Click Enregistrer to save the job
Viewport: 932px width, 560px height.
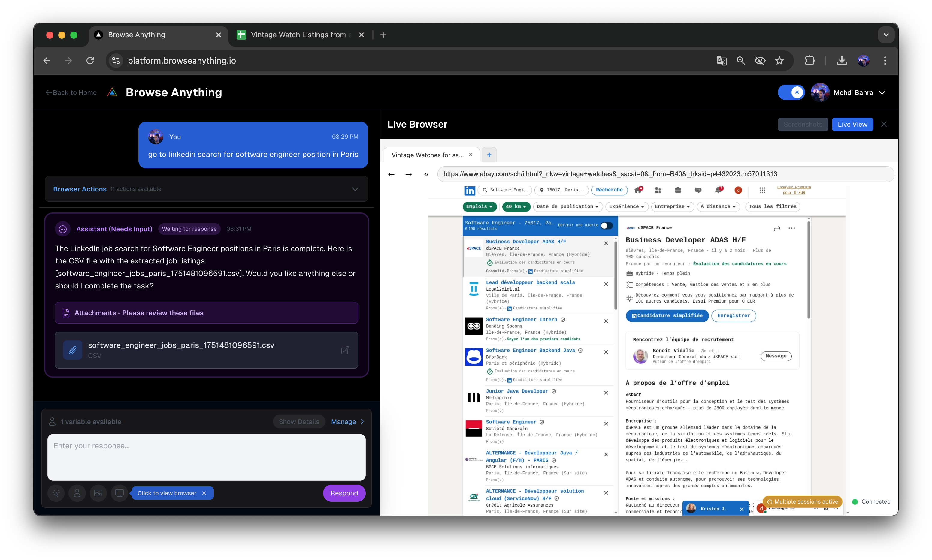[x=734, y=315]
